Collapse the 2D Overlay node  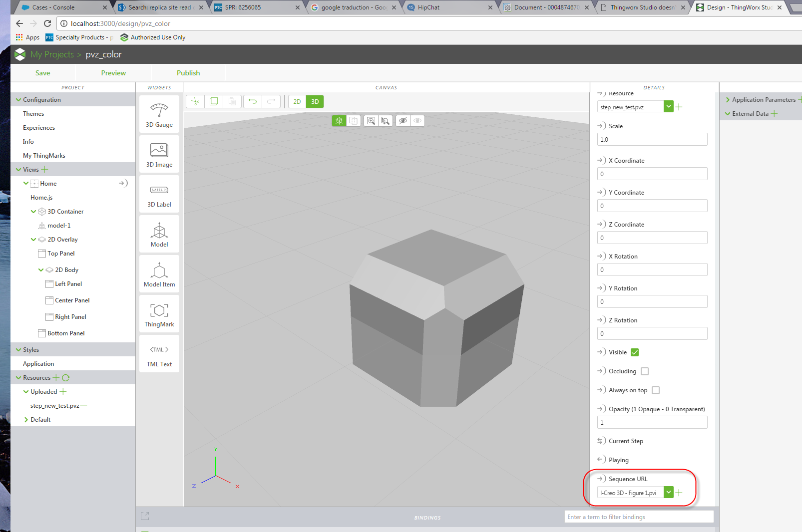click(33, 240)
